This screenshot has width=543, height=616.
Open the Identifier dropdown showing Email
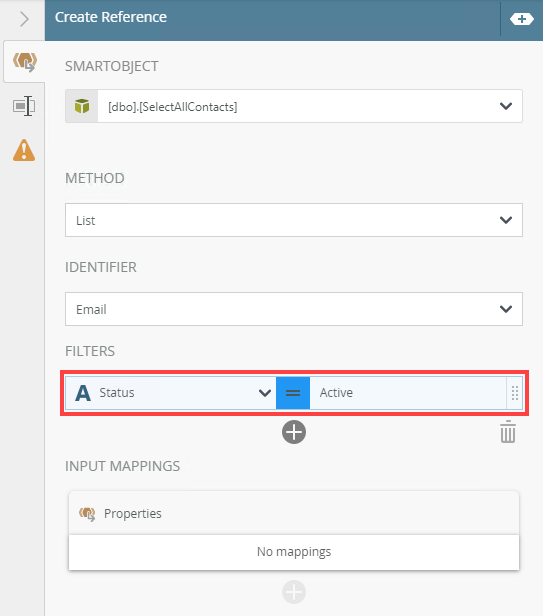[x=294, y=309]
